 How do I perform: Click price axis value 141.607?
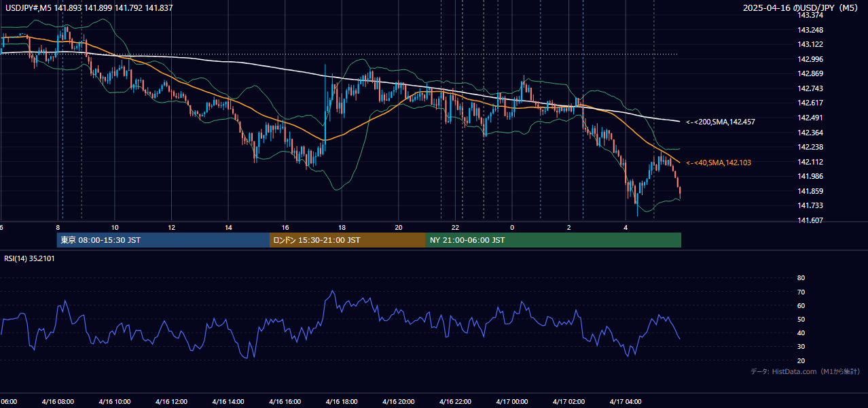coord(810,220)
